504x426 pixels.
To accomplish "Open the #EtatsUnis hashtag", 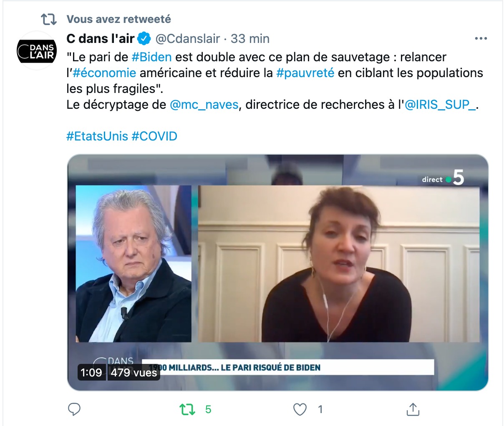I will pos(97,136).
